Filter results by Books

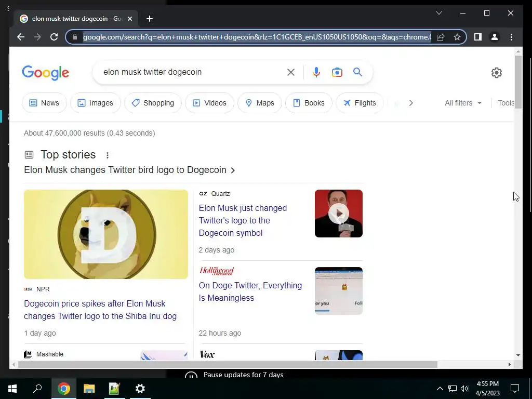[x=309, y=103]
